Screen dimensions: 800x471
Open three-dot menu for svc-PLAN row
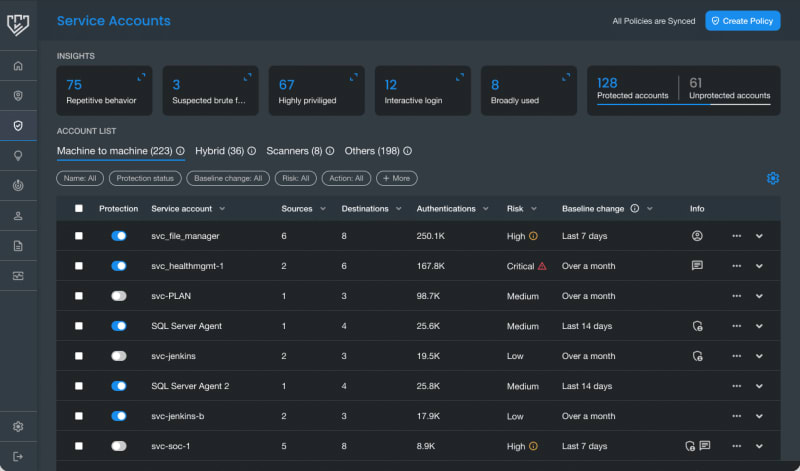pos(736,296)
